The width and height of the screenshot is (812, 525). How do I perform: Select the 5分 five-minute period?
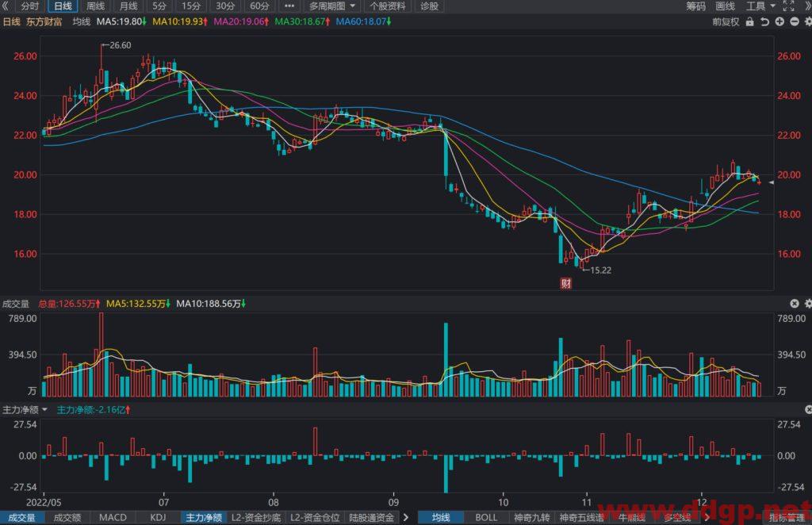click(159, 6)
